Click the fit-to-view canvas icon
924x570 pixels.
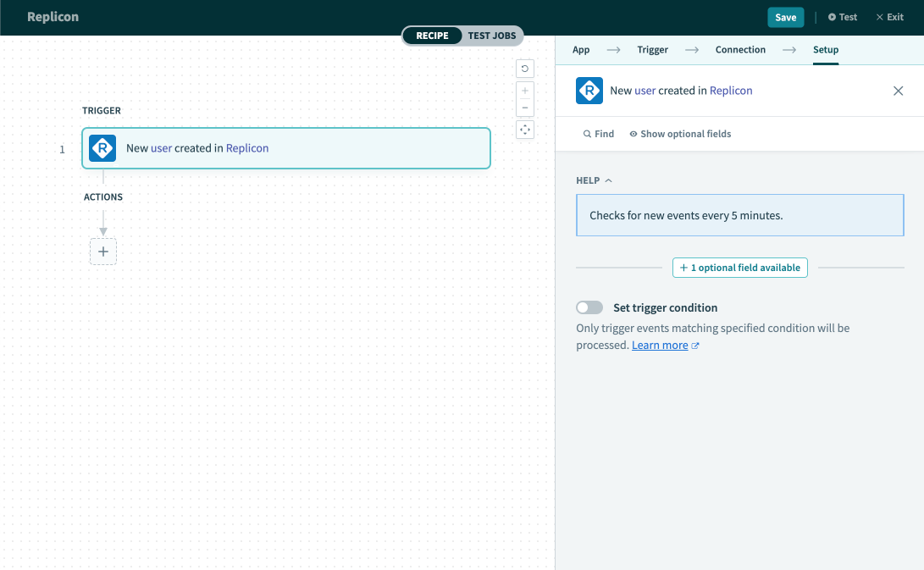pos(525,130)
